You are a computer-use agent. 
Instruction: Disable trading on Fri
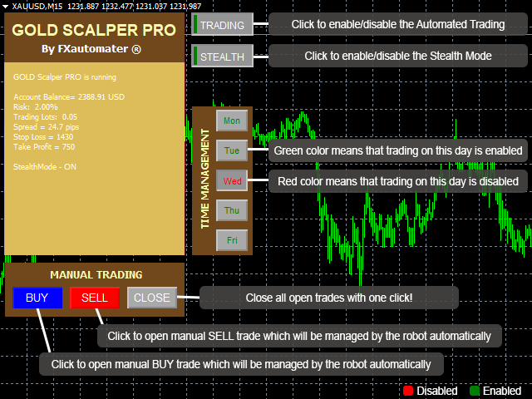(232, 240)
